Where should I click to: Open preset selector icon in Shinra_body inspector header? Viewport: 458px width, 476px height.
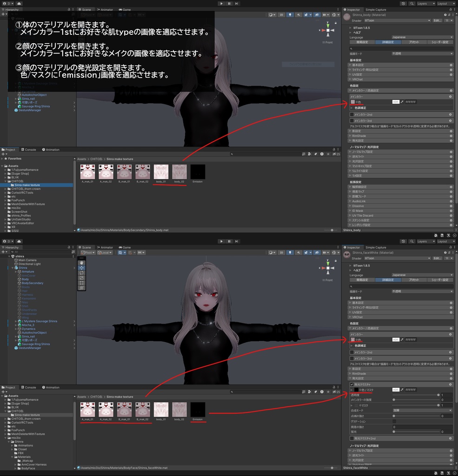pyautogui.click(x=449, y=15)
